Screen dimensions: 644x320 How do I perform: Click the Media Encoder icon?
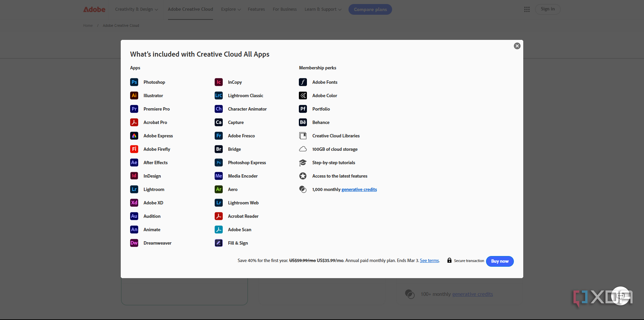tap(219, 176)
